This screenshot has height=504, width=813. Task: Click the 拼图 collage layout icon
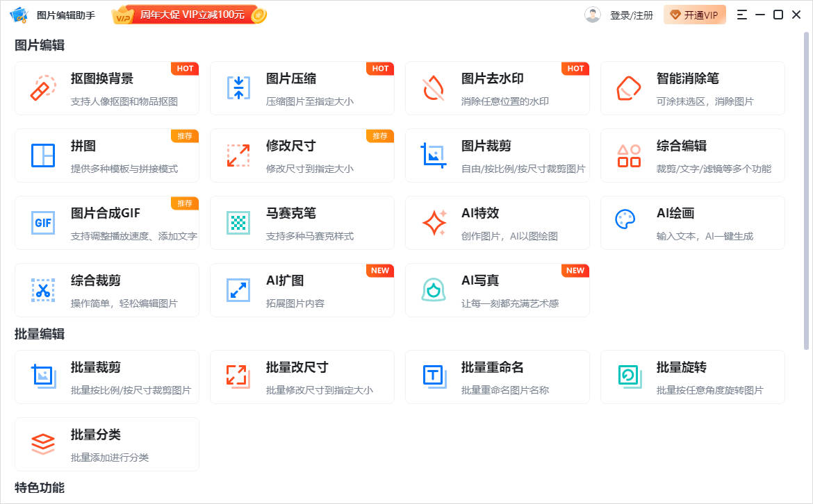(x=43, y=156)
